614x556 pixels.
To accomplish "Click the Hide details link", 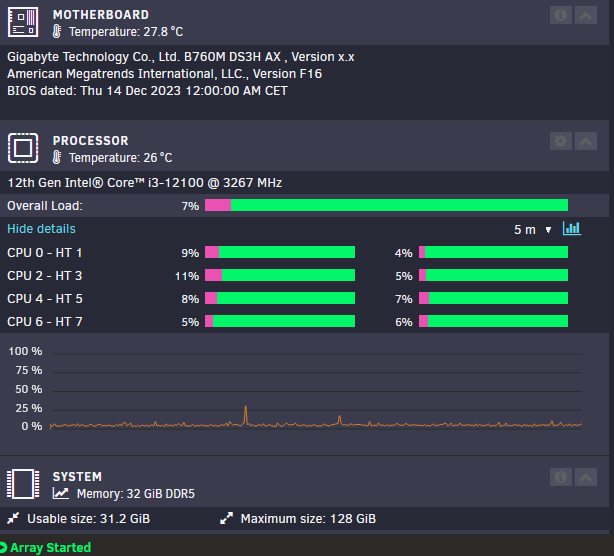I will coord(41,229).
